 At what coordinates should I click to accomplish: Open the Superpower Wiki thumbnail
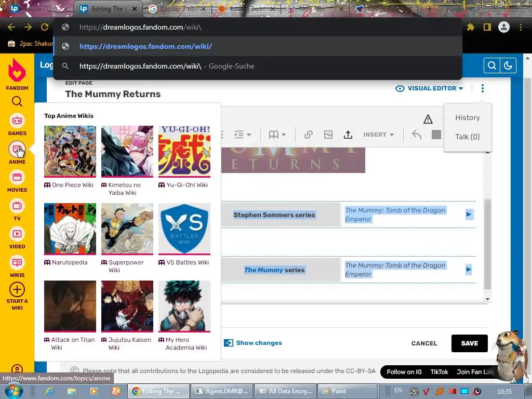pos(127,229)
